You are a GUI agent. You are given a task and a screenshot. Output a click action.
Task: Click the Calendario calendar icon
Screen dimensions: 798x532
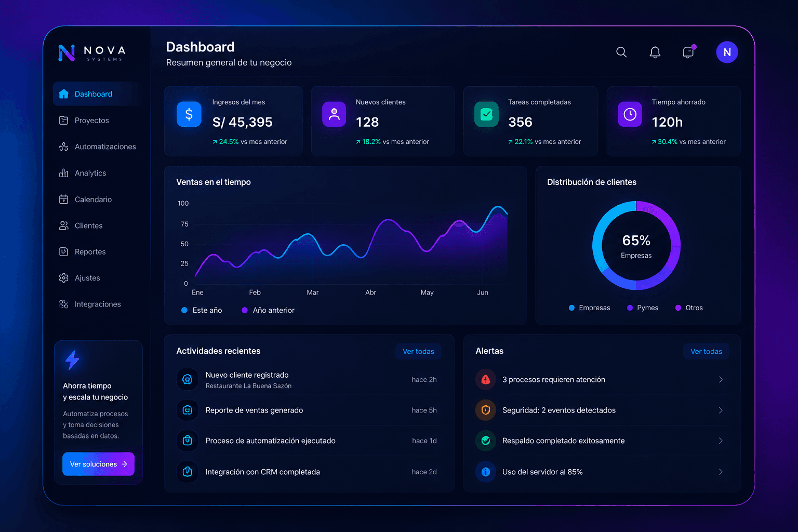(x=64, y=199)
